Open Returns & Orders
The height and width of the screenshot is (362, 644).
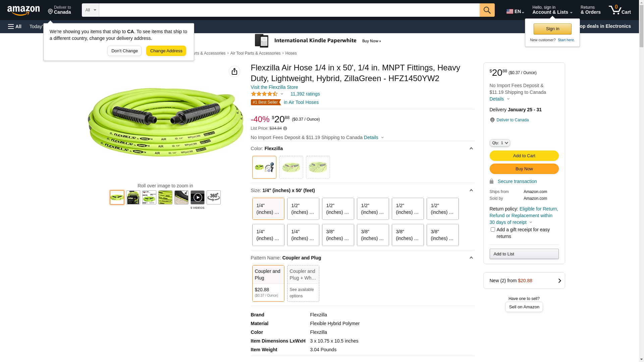[x=590, y=10]
